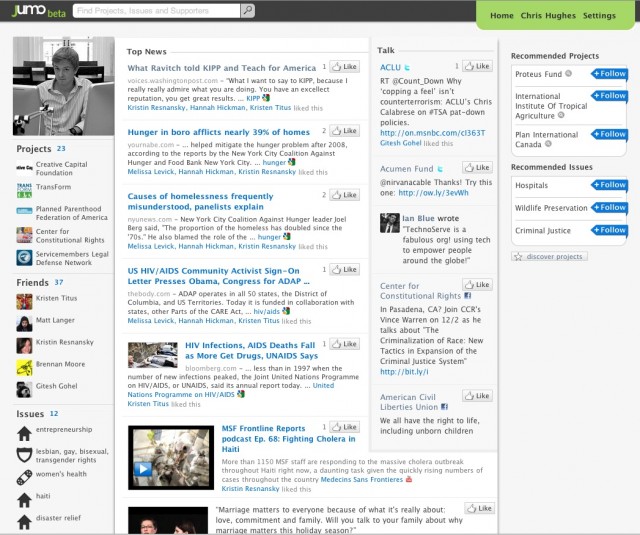Follow the Criminal Justice issue
The width and height of the screenshot is (640, 535).
tap(609, 230)
